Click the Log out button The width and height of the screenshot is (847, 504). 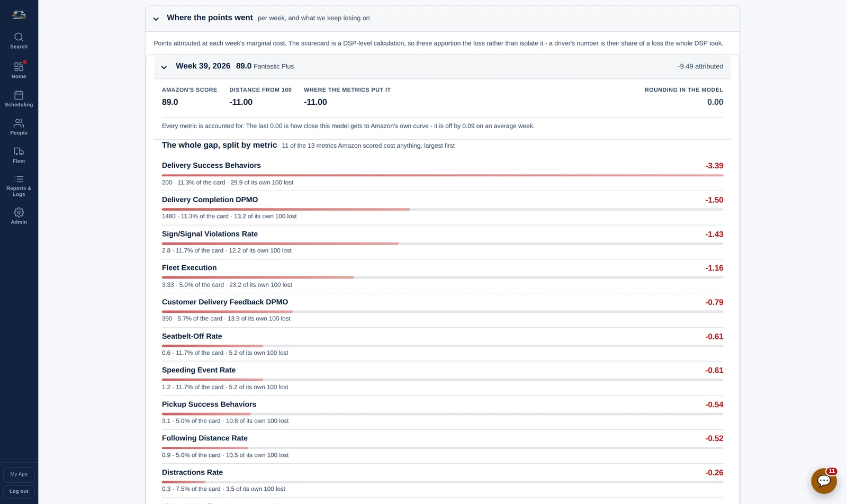click(19, 491)
